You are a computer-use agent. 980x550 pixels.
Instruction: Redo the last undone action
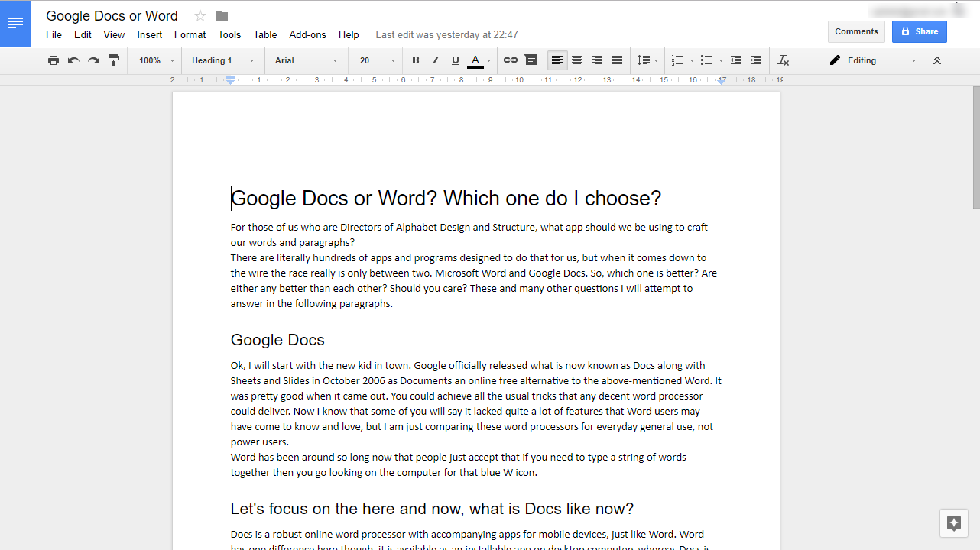click(93, 60)
